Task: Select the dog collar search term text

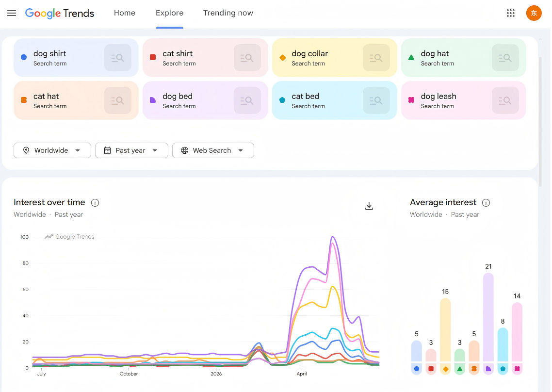Action: tap(310, 53)
